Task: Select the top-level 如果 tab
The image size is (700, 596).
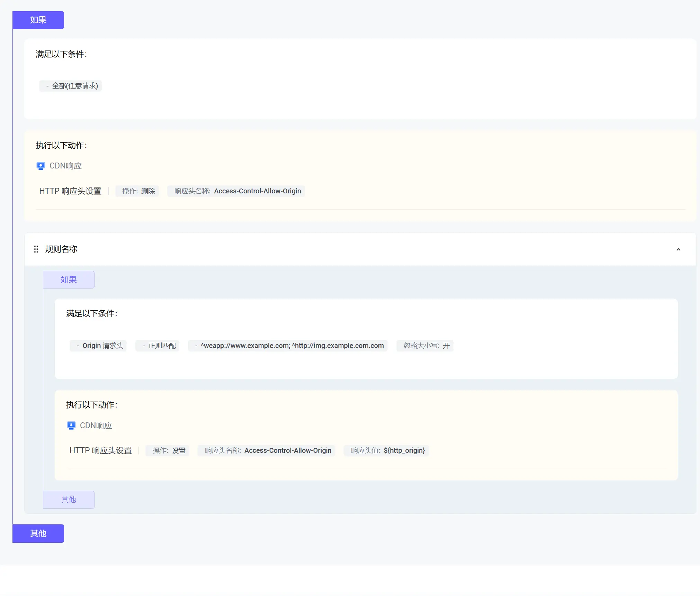Action: coord(38,20)
